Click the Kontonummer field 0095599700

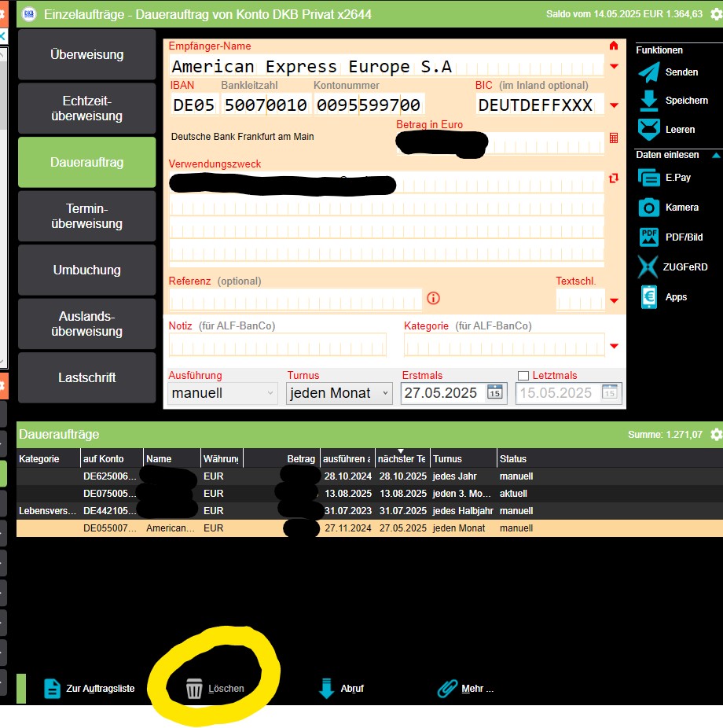point(369,105)
